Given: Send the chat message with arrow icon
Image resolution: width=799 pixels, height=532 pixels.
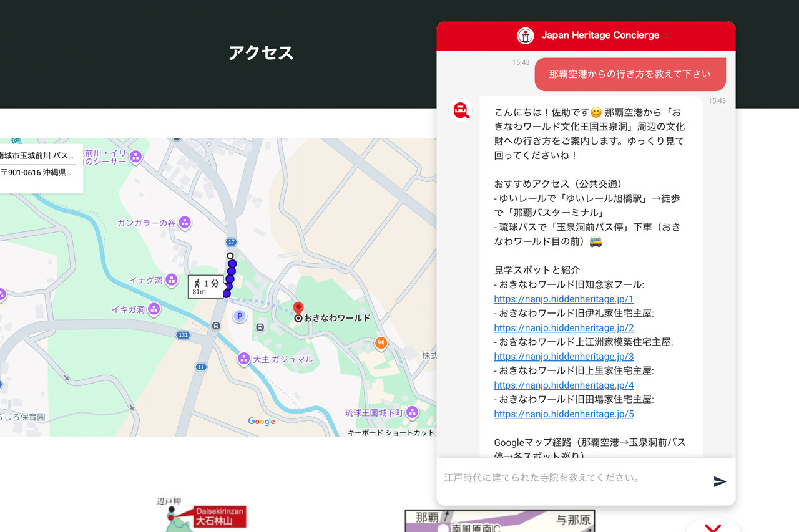Looking at the screenshot, I should coord(720,481).
